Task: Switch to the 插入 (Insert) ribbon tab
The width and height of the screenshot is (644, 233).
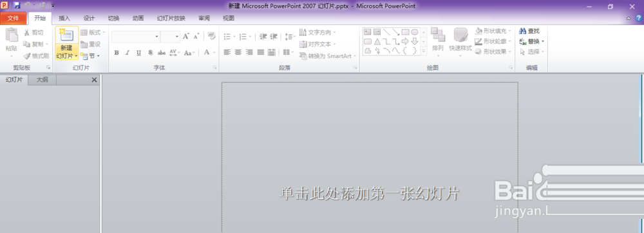Action: (64, 18)
